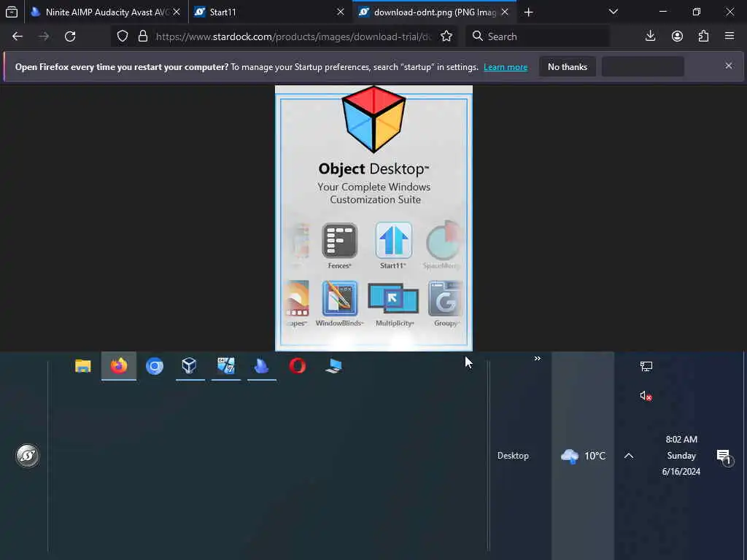Open a new browser tab
Screen dimensions: 747x560
(x=528, y=12)
